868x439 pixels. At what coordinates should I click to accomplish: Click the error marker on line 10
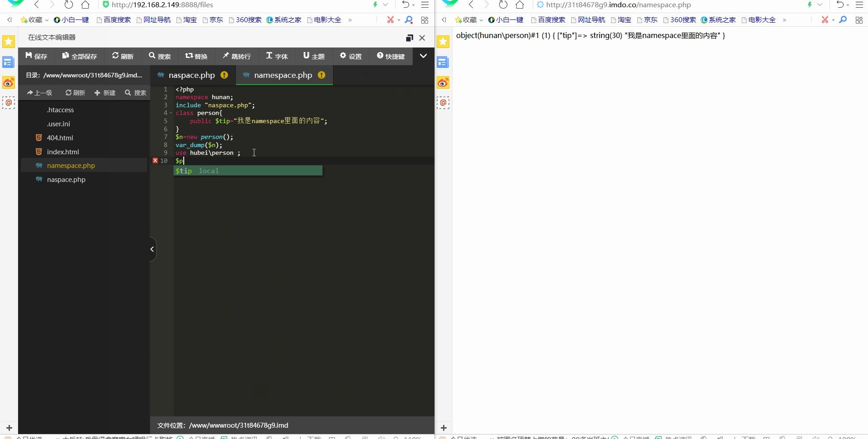tap(155, 161)
